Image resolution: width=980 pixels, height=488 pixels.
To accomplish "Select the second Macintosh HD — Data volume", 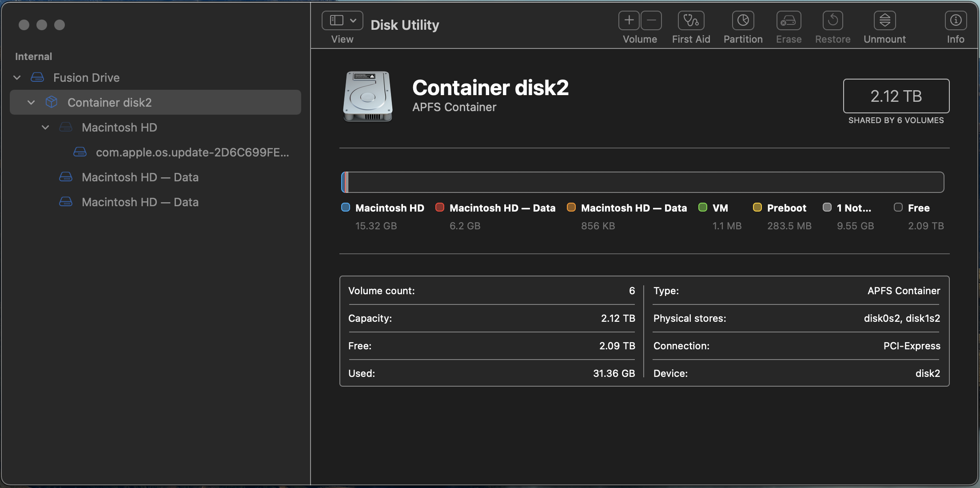I will (140, 202).
